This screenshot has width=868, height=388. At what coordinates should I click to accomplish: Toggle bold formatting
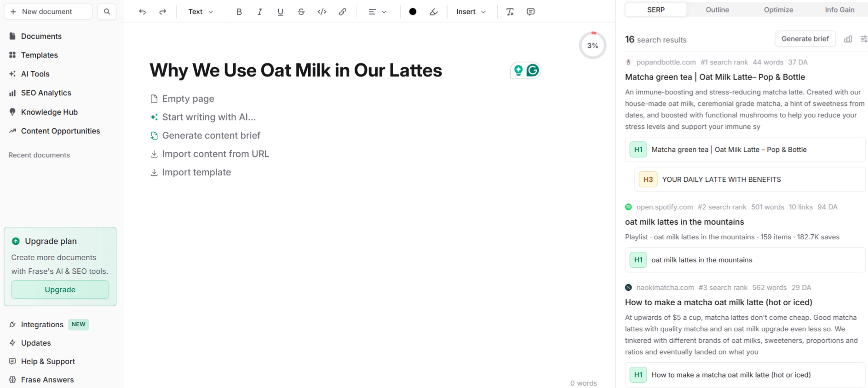239,12
